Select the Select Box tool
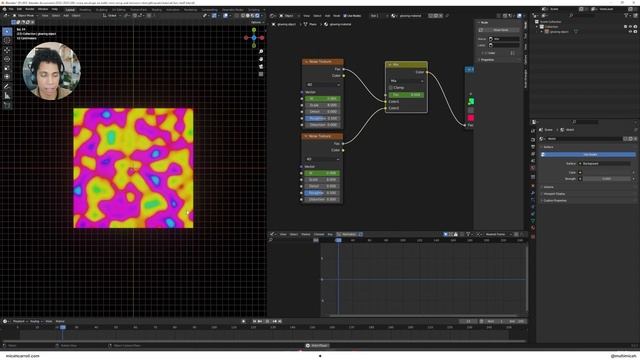Image resolution: width=640 pixels, height=360 pixels. point(7,31)
